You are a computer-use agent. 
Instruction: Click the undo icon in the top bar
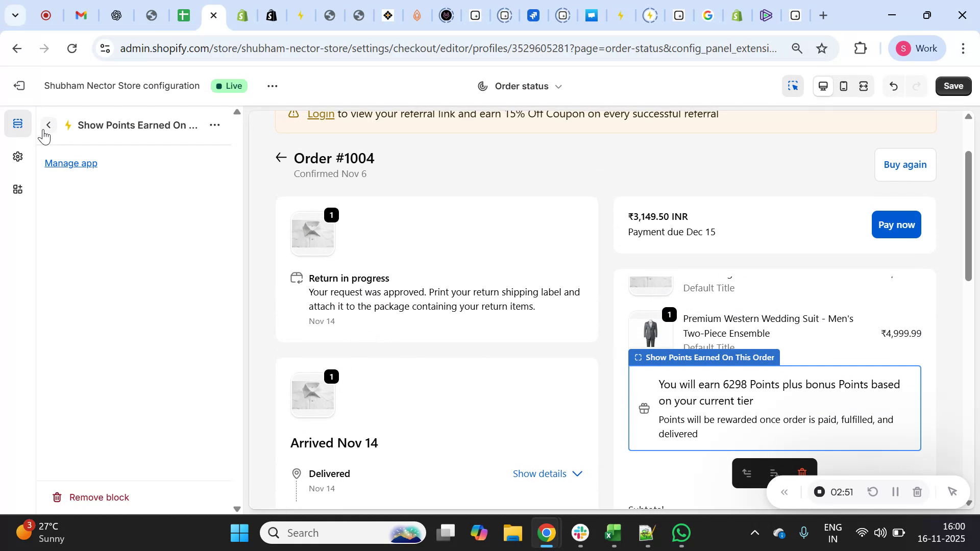pos(894,86)
